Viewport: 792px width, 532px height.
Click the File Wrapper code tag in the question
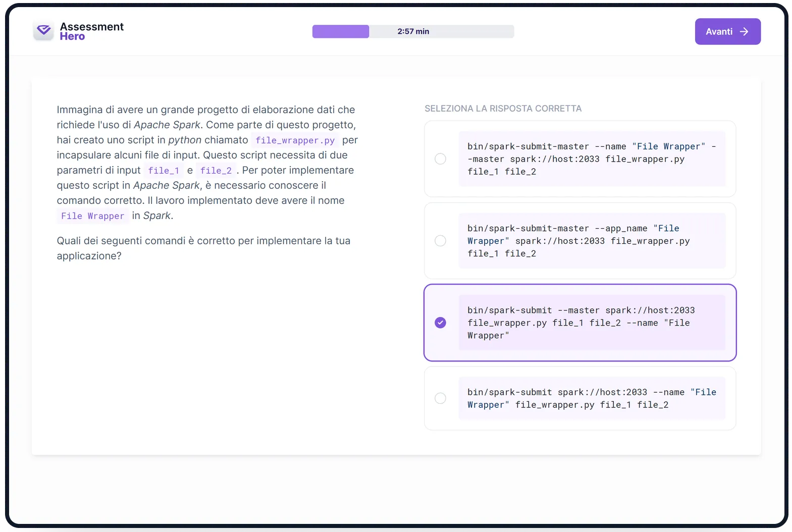pyautogui.click(x=92, y=216)
